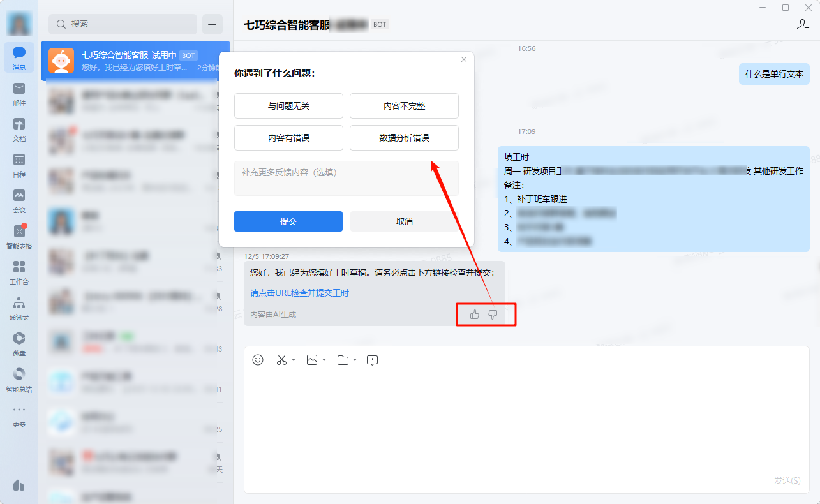Image resolution: width=820 pixels, height=504 pixels.
Task: Expand the folder file dropdown arrow
Action: [355, 360]
